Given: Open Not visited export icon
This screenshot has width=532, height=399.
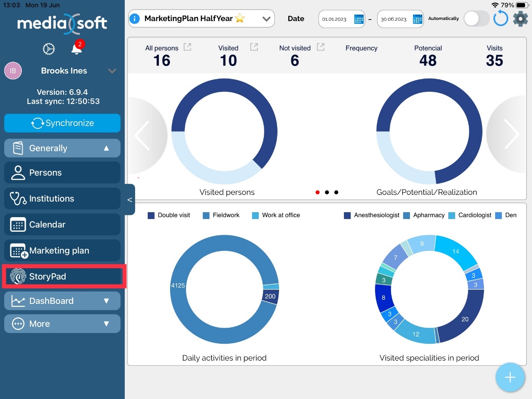Looking at the screenshot, I should 321,47.
